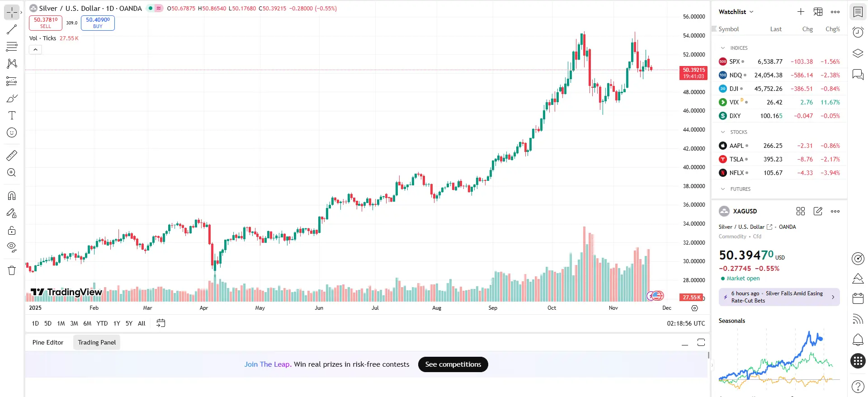Select the Text annotation tool
This screenshot has height=397, width=868.
click(x=11, y=115)
